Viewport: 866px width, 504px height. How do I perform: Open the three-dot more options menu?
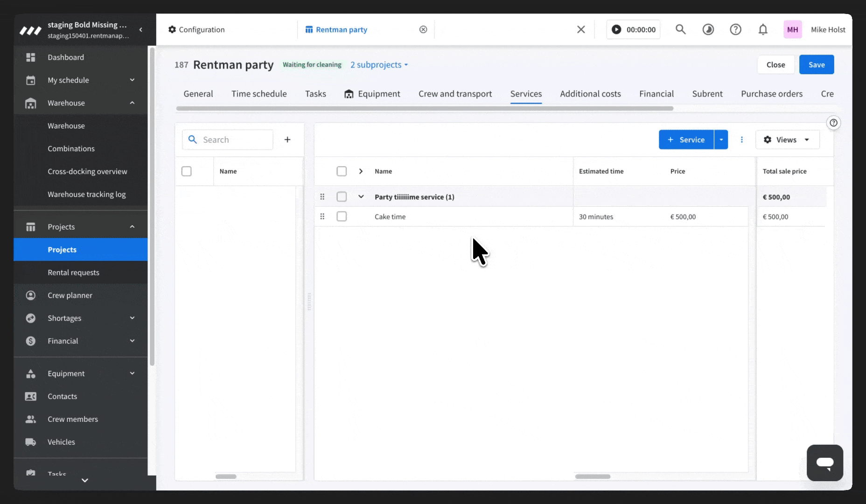742,140
